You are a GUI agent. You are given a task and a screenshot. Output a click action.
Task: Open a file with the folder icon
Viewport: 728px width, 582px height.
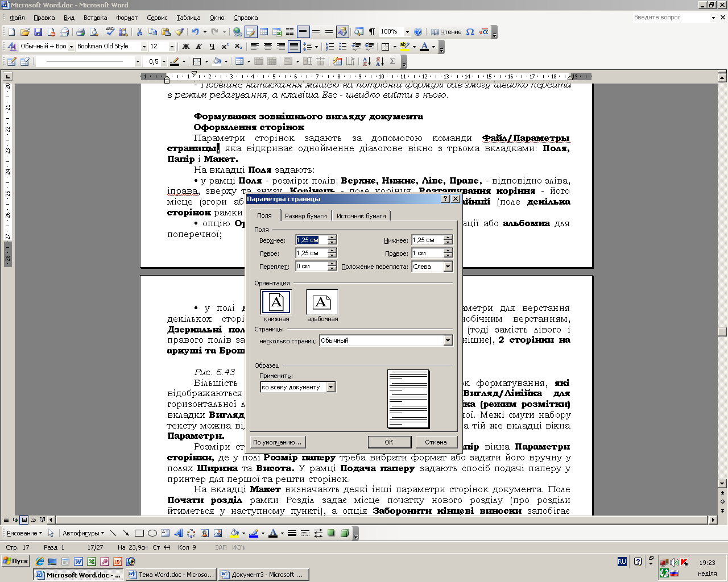(24, 32)
